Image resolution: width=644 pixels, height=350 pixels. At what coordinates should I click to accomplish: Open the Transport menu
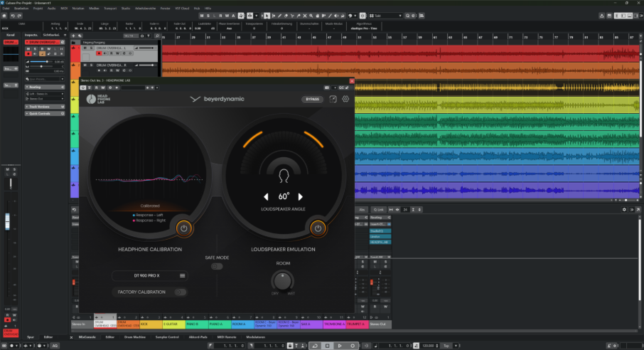click(x=110, y=9)
